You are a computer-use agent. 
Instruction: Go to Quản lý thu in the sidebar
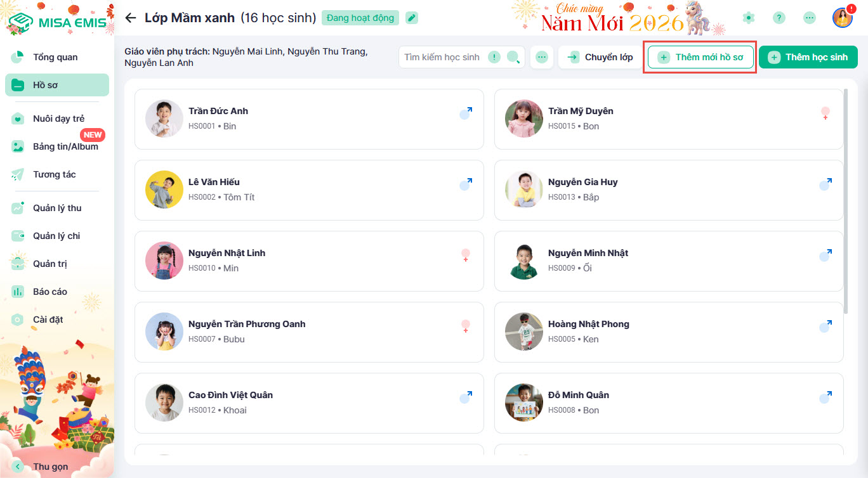(56, 208)
